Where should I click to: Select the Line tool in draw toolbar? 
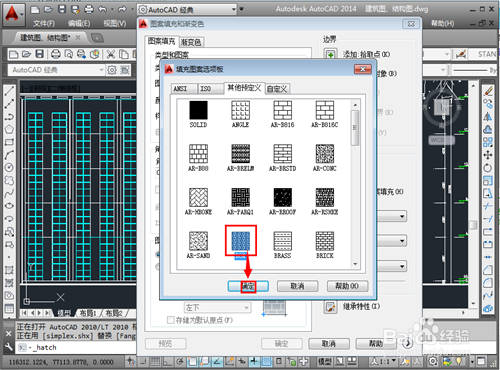[9, 90]
